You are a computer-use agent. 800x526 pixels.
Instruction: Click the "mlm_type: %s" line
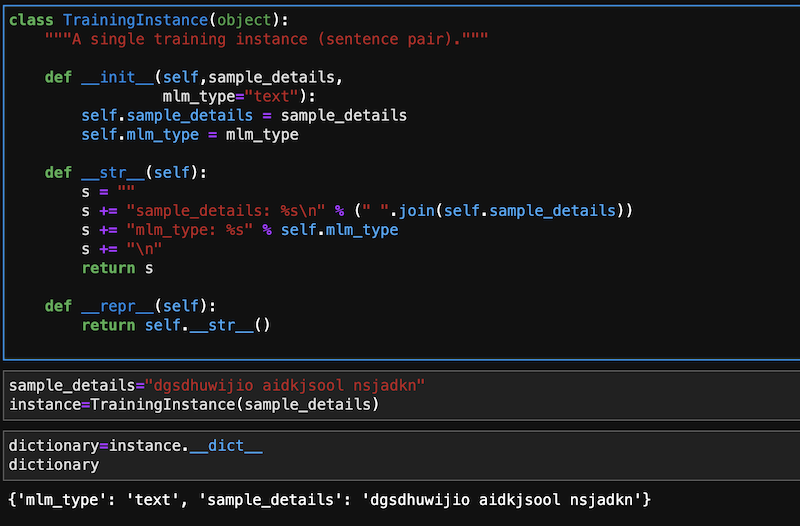point(240,230)
